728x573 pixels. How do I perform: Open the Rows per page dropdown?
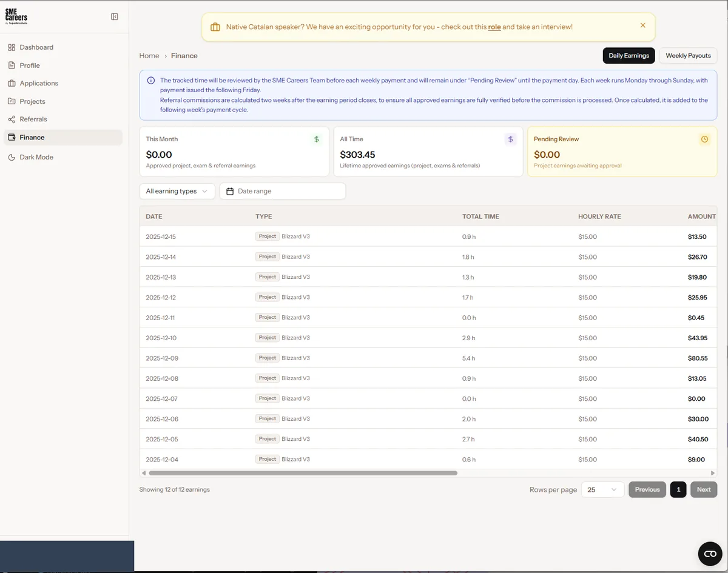[602, 489]
